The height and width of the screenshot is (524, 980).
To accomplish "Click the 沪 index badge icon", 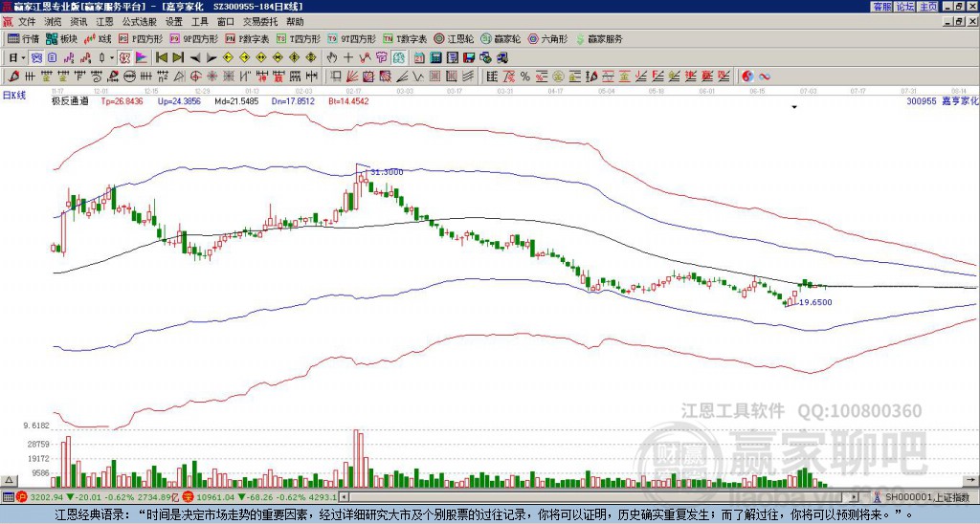I will [x=22, y=497].
